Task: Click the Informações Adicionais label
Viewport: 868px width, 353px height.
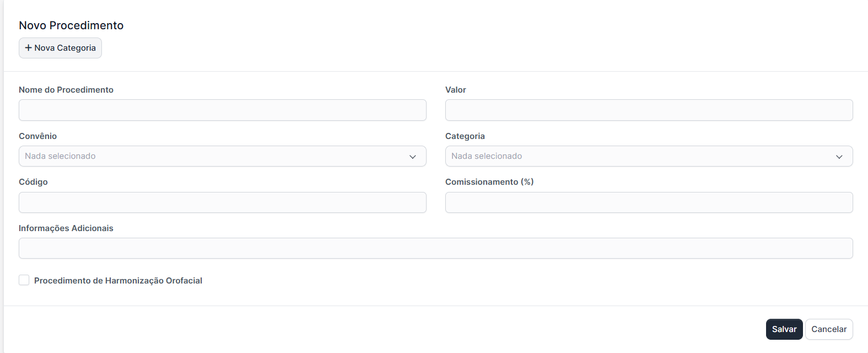Action: [66, 228]
